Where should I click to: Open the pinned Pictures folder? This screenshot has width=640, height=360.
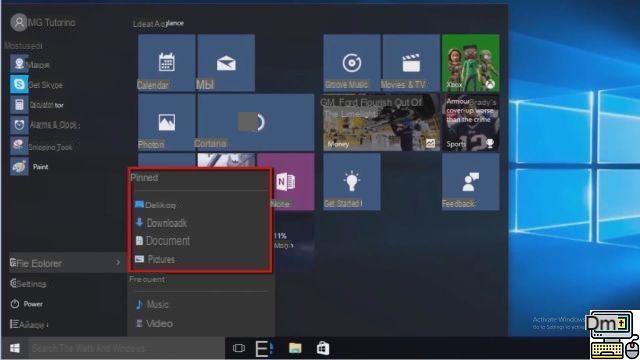[x=155, y=259]
